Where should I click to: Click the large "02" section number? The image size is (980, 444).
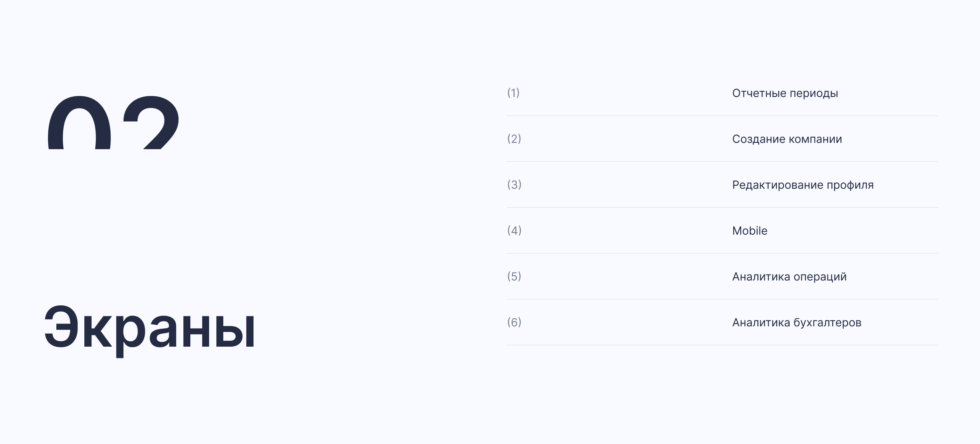(x=113, y=123)
